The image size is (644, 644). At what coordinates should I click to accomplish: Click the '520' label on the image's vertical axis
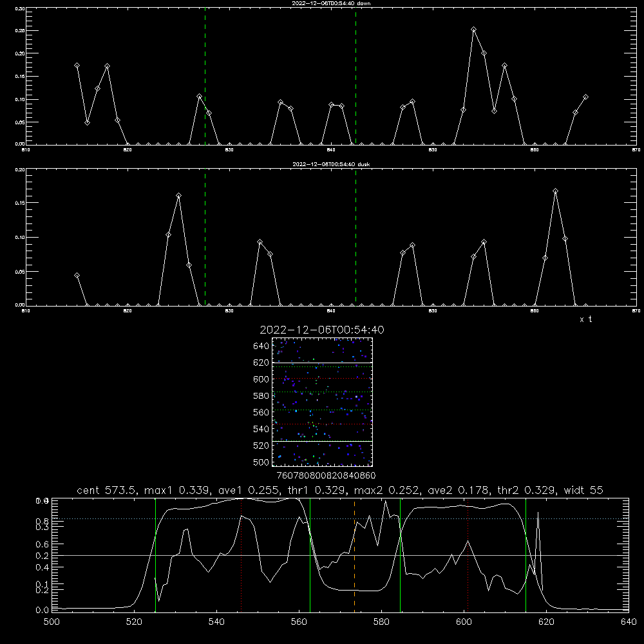coord(261,446)
